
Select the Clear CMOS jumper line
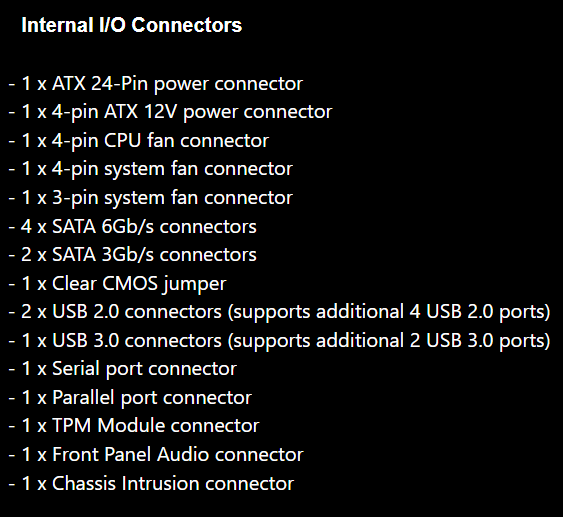pyautogui.click(x=117, y=284)
